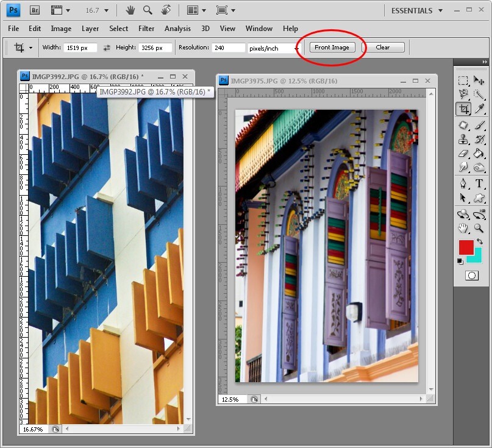Activate the Zoom tool
This screenshot has width=492, height=448.
[478, 229]
